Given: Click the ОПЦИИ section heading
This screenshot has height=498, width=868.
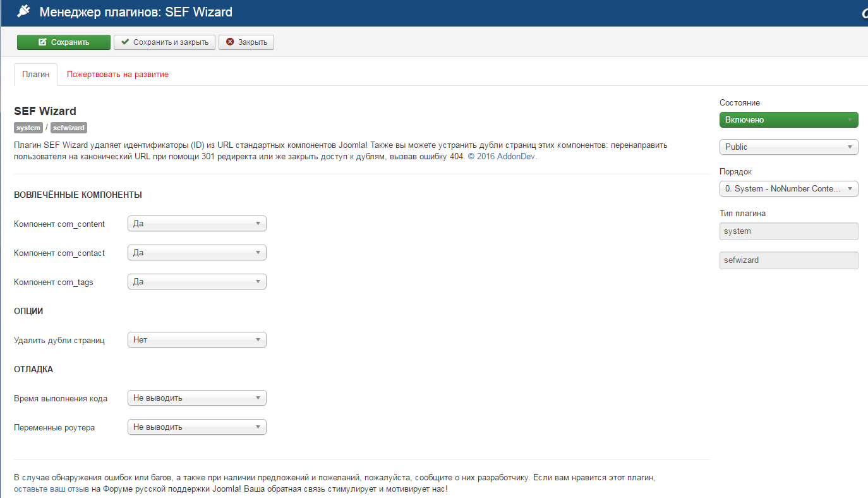Looking at the screenshot, I should click(28, 311).
